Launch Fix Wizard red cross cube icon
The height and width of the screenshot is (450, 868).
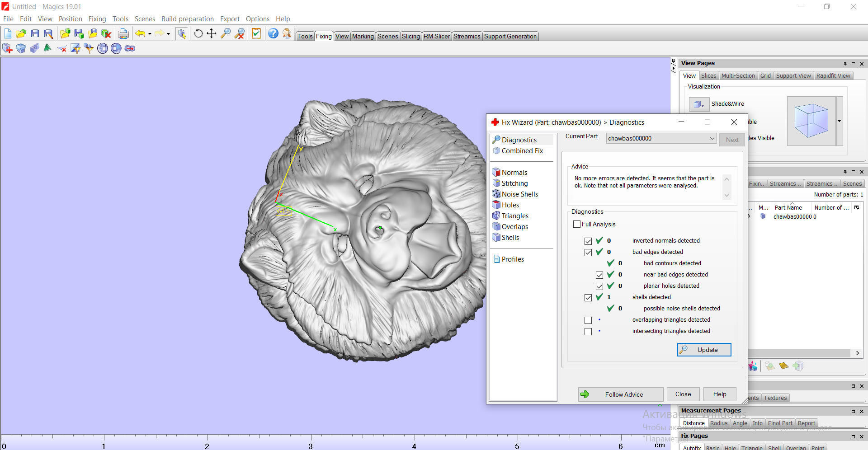pyautogui.click(x=7, y=48)
